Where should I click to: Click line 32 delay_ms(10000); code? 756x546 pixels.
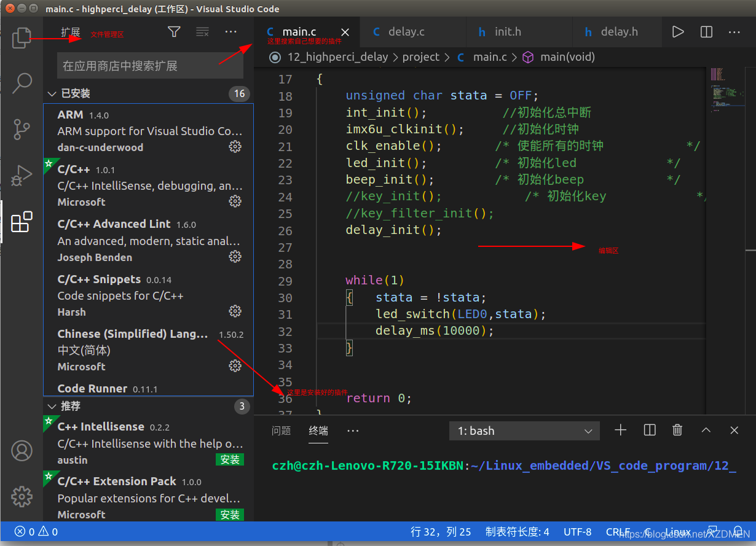[x=435, y=330]
